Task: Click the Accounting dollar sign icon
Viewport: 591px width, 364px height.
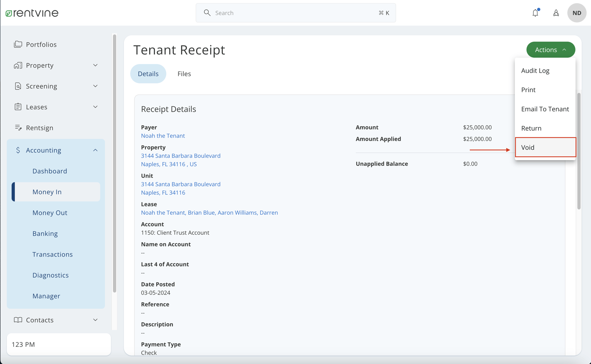Action: click(18, 150)
